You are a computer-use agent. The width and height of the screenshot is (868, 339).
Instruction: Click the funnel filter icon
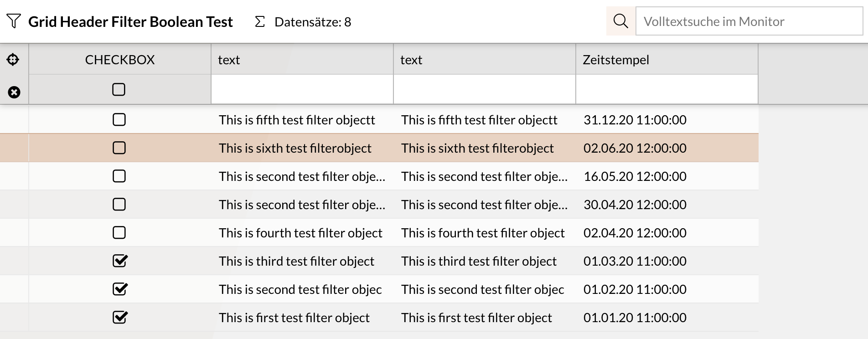pyautogui.click(x=14, y=21)
